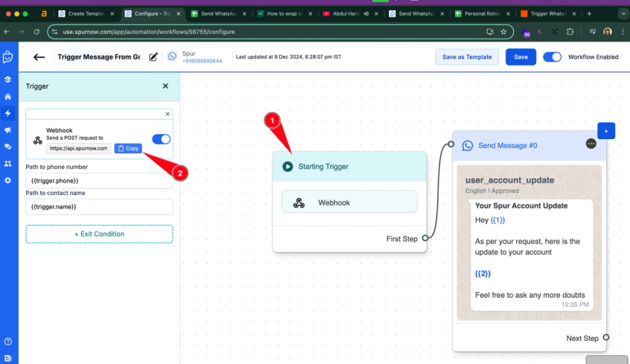This screenshot has width=630, height=364.
Task: Open the Contacts people icon
Action: point(7,164)
